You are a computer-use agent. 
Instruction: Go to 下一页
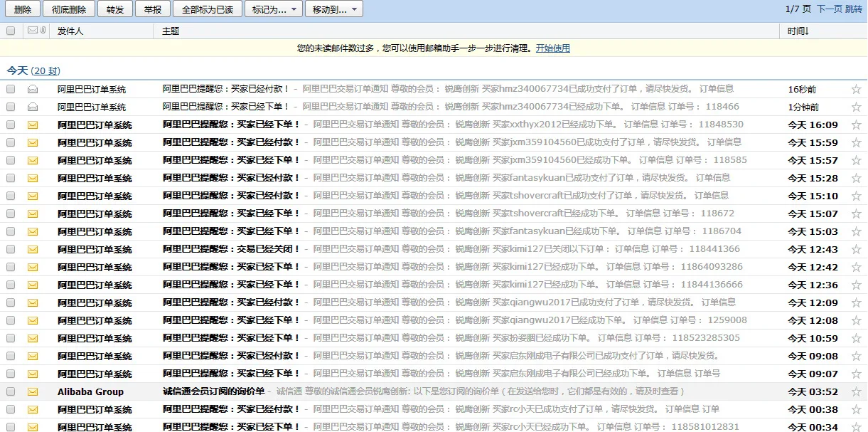[829, 9]
